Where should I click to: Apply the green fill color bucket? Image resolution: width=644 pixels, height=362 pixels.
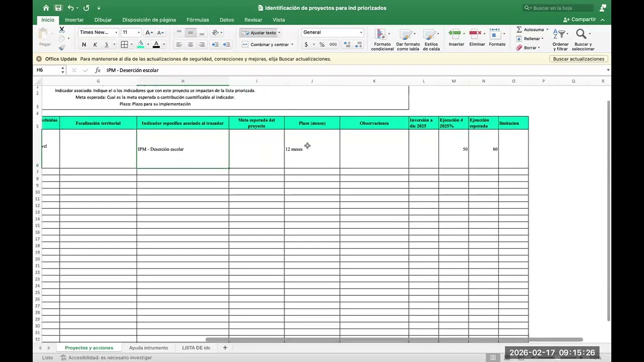[140, 45]
